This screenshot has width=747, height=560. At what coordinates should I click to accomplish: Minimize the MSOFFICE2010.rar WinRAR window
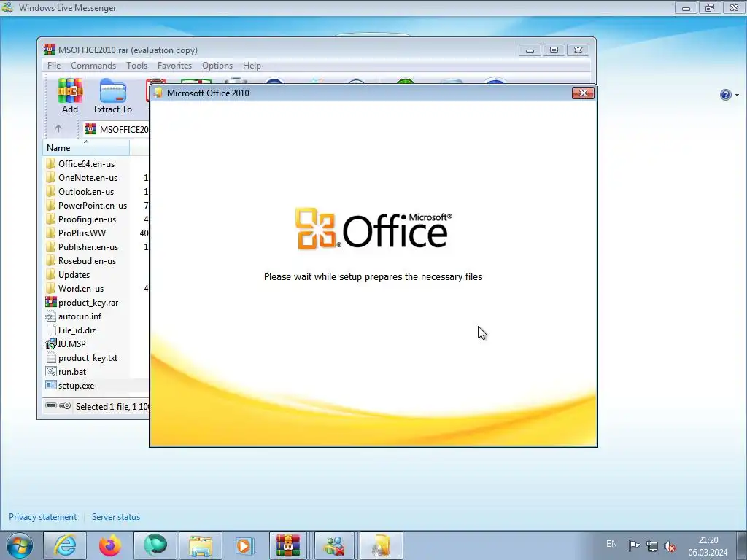tap(530, 50)
